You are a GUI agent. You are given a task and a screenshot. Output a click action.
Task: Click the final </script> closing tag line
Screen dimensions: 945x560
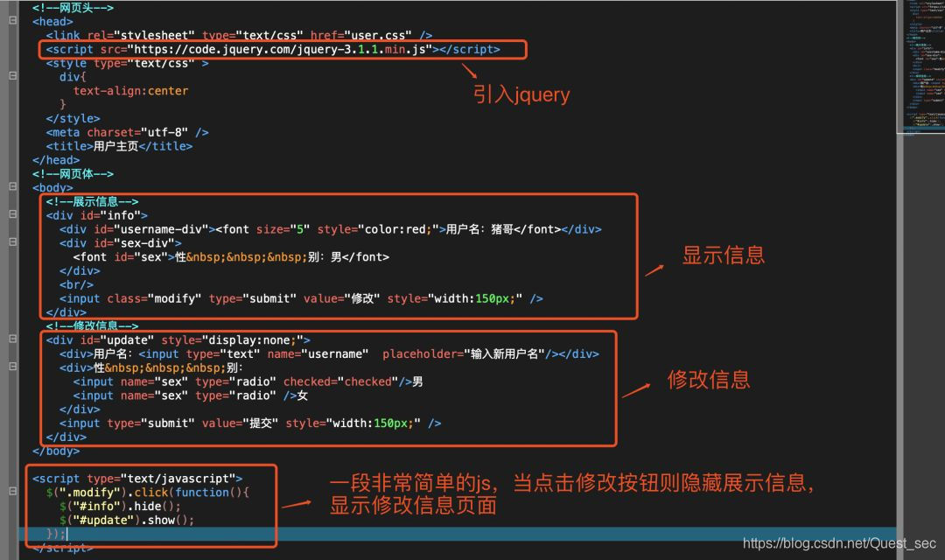tap(63, 548)
